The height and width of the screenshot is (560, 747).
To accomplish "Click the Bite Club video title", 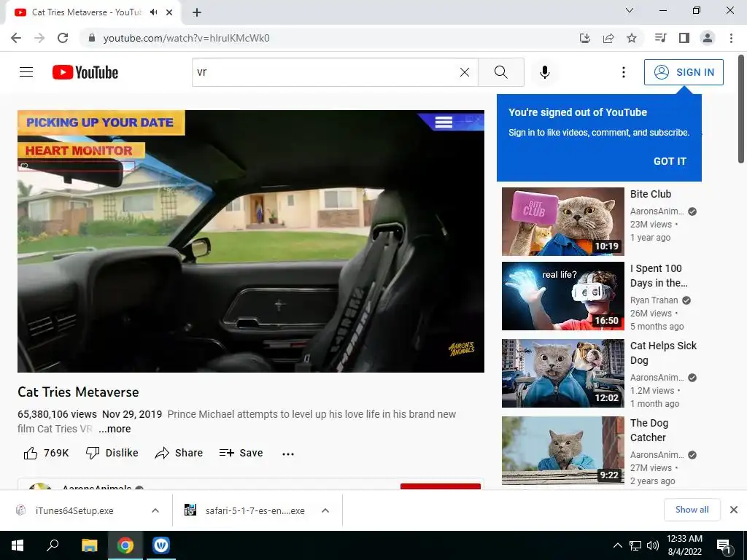I will click(650, 194).
